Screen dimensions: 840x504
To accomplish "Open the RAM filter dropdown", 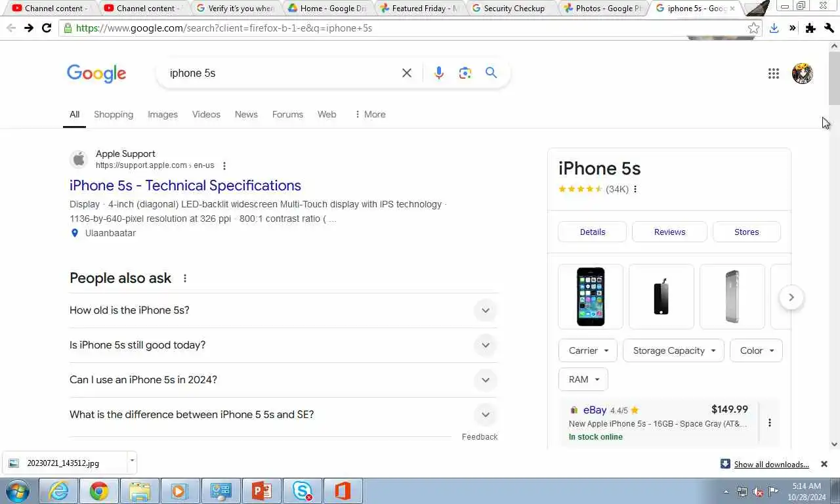I will click(x=583, y=379).
